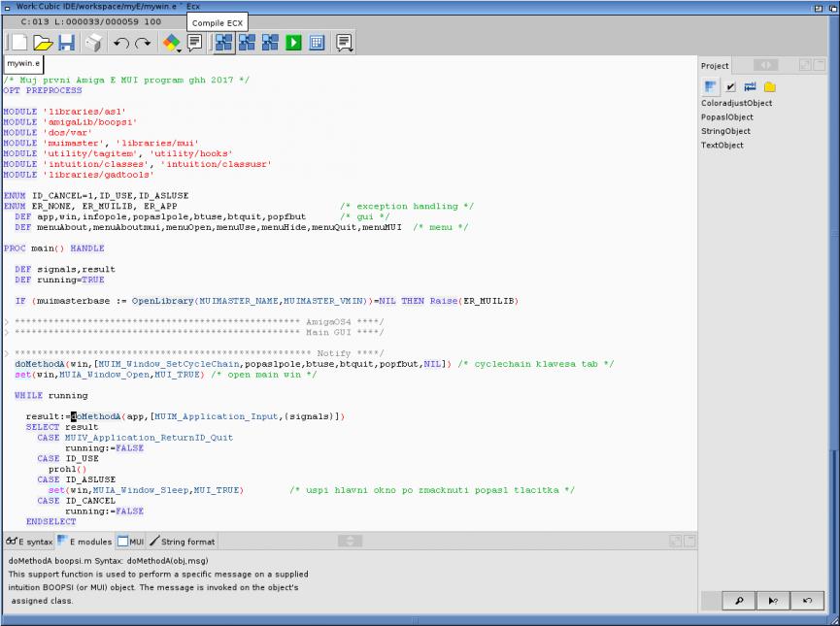The width and height of the screenshot is (840, 626).
Task: Click the mywin.e file tab
Action: 24,63
